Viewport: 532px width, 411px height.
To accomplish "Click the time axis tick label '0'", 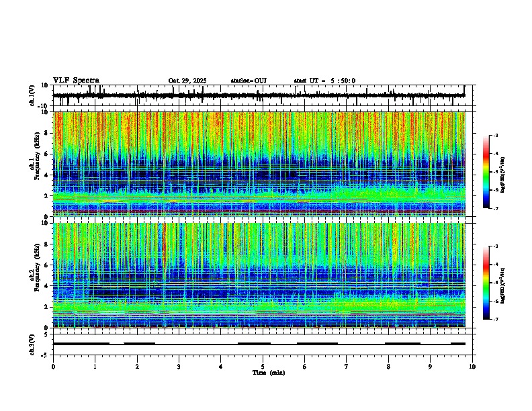I will tap(53, 367).
